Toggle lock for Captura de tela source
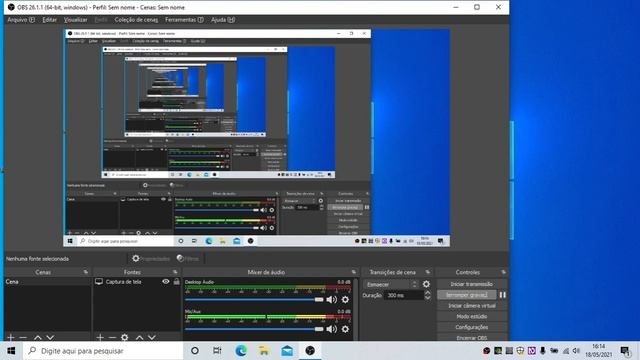Viewport: 640px width, 360px height. [x=176, y=282]
